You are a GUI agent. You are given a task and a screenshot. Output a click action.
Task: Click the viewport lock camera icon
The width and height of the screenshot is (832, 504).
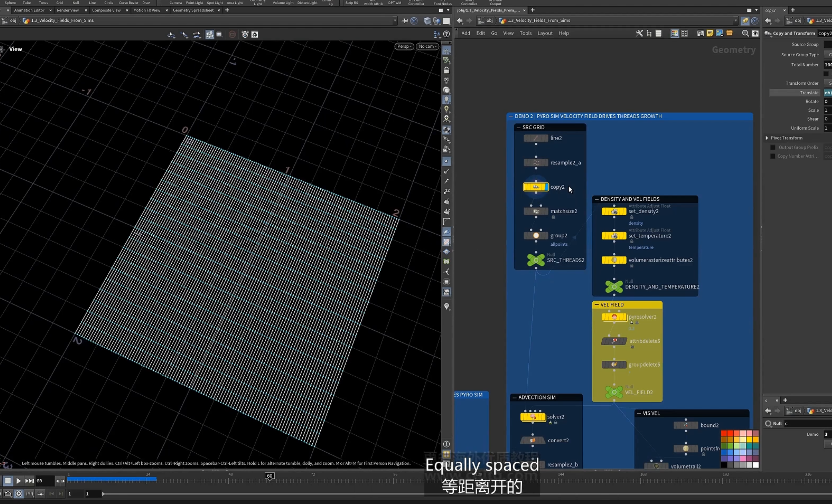point(446,70)
